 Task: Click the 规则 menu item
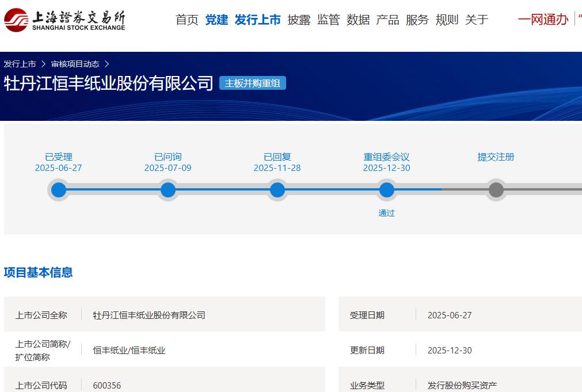pos(447,20)
